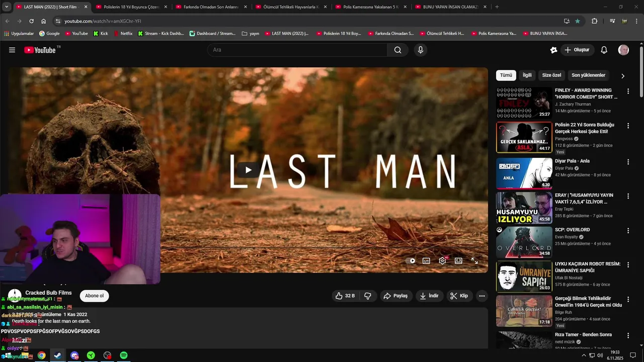Screen dimensions: 644x362
Task: Select the Son yüklenenler filter chip
Action: [x=588, y=75]
